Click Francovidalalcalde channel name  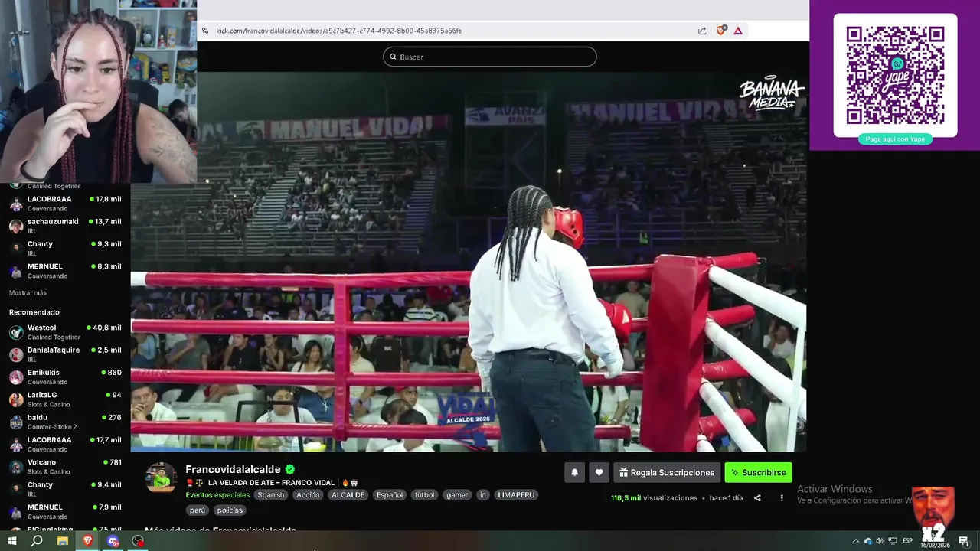(233, 469)
